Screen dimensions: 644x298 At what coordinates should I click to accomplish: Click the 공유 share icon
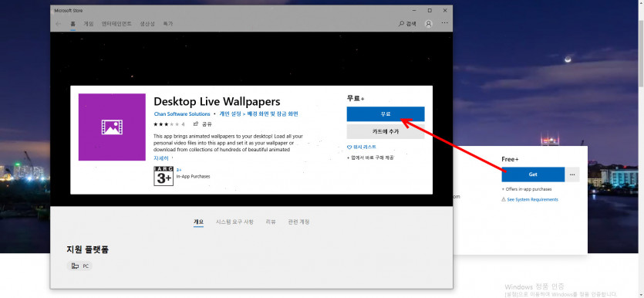pos(196,124)
